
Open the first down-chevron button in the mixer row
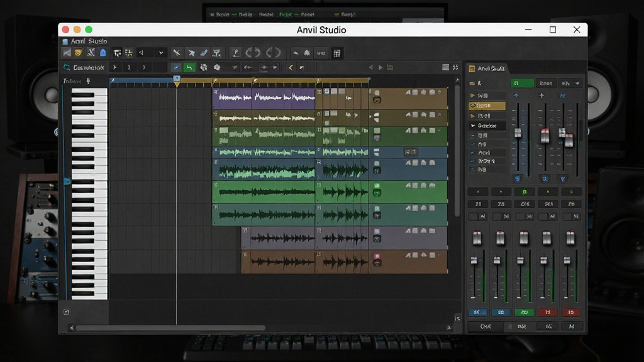(478, 192)
